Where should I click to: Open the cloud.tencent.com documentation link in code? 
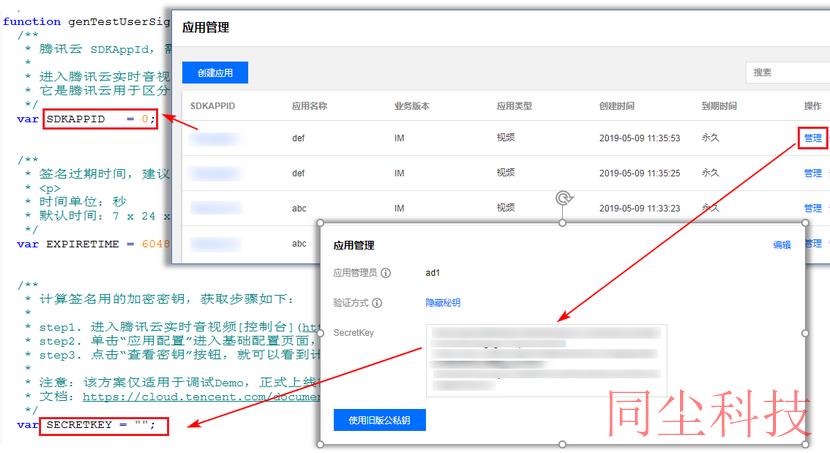pos(201,396)
